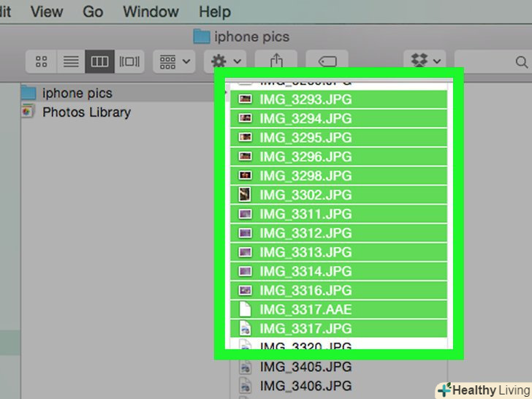This screenshot has width=532, height=399.
Task: Click thumbnail of IMG_3302.JPG
Action: click(x=245, y=194)
